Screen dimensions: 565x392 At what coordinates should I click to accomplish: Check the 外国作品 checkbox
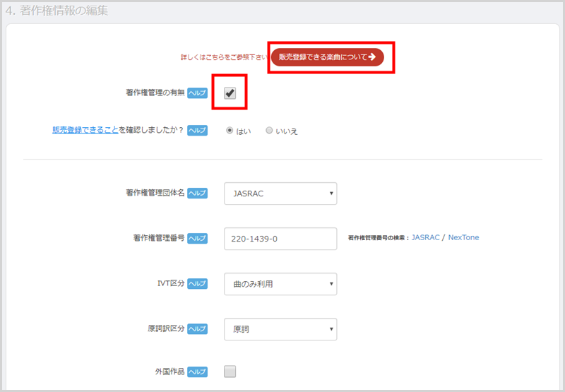[x=230, y=372]
